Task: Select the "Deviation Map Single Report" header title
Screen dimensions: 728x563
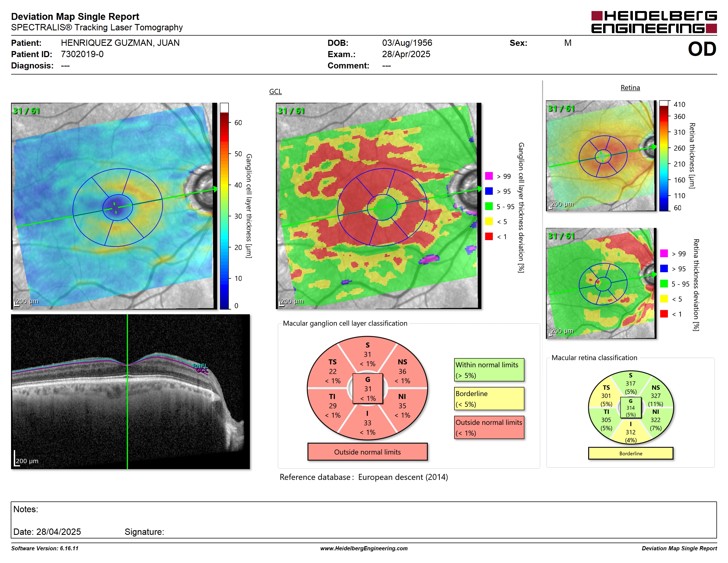Action: 75,16
